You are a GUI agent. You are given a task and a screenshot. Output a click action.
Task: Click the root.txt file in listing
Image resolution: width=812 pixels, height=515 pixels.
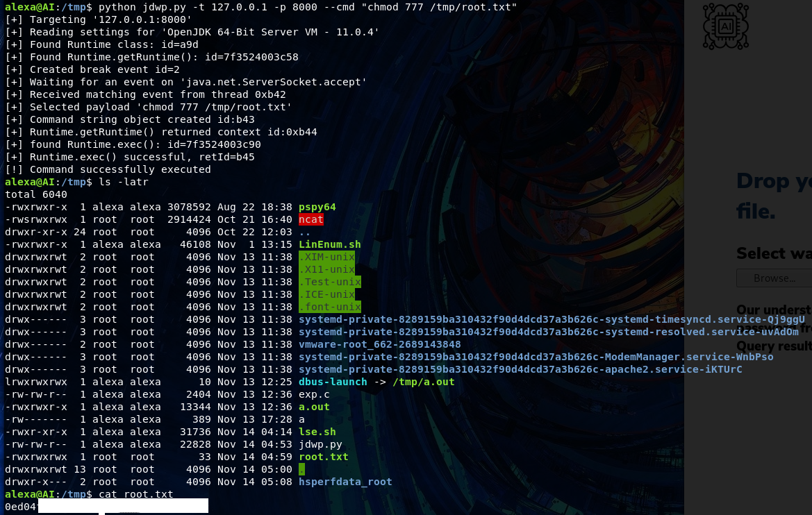pos(323,457)
